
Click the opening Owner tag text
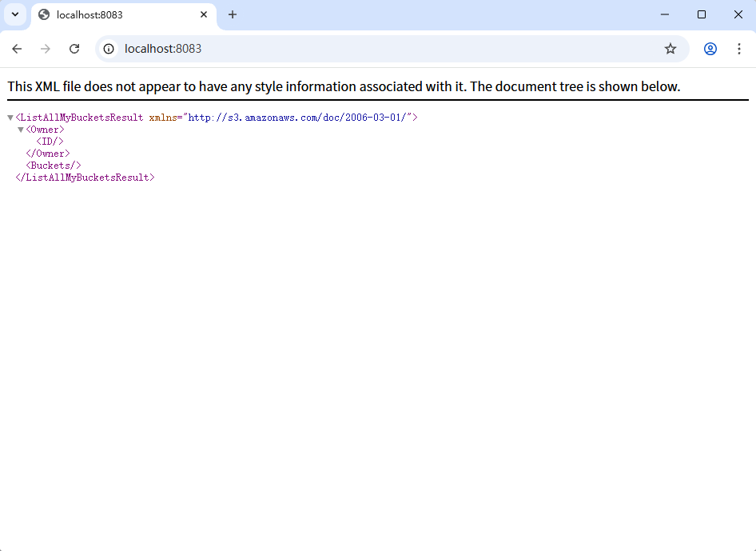(x=45, y=130)
